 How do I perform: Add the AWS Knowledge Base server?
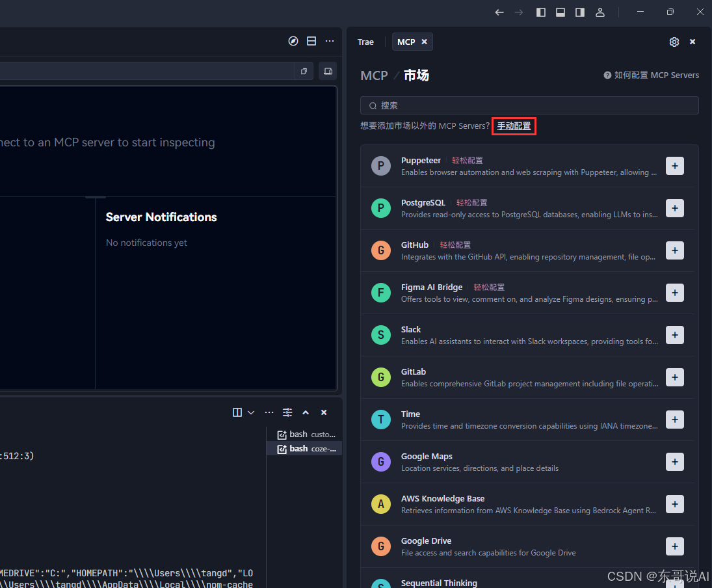point(675,504)
